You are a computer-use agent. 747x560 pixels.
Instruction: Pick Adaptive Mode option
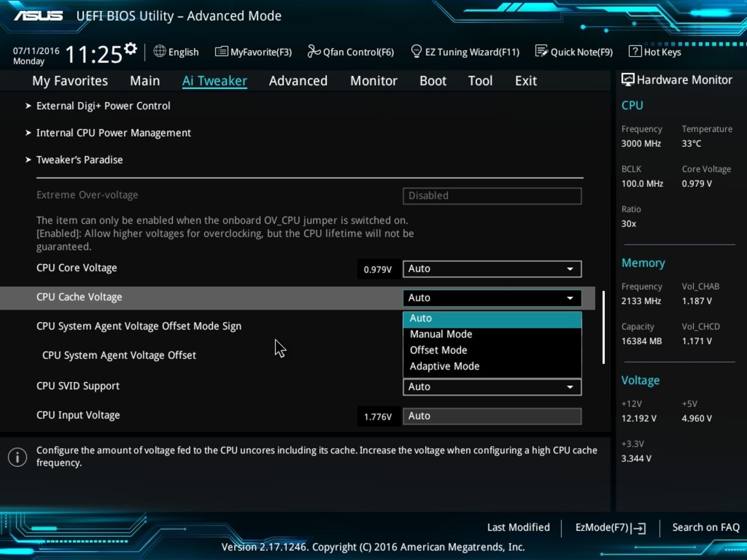point(492,366)
